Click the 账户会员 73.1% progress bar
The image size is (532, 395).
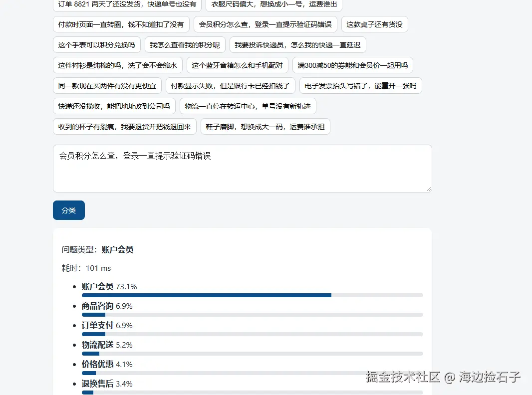pos(253,295)
